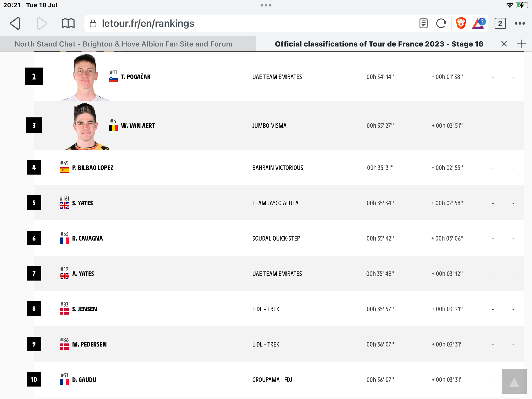The width and height of the screenshot is (532, 399).
Task: Click Groupama - FDJ team name
Action: [x=272, y=380]
